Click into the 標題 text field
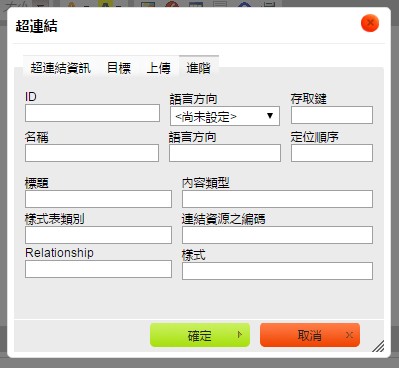This screenshot has height=368, width=399. coord(98,199)
